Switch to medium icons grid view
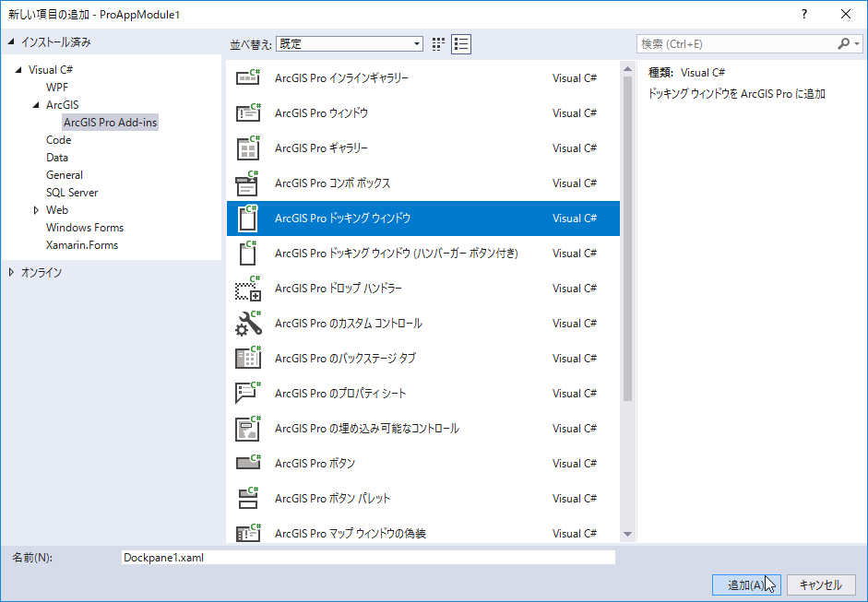 [x=438, y=44]
